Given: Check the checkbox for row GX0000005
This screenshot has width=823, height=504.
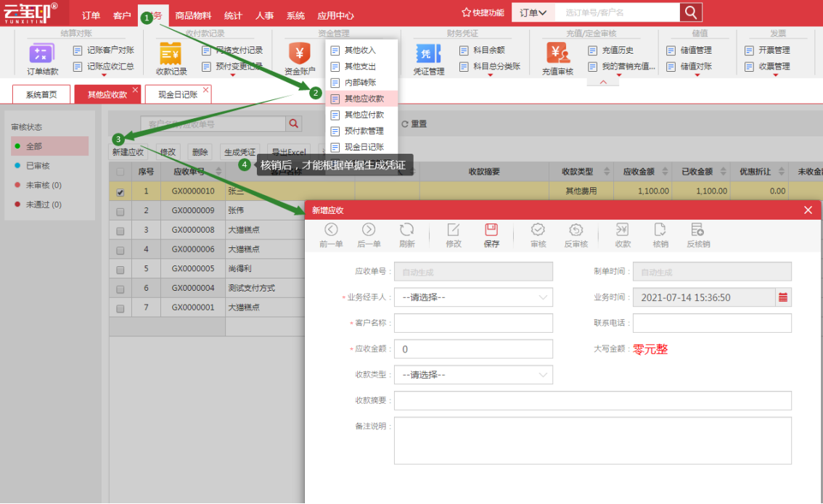Looking at the screenshot, I should 120,270.
